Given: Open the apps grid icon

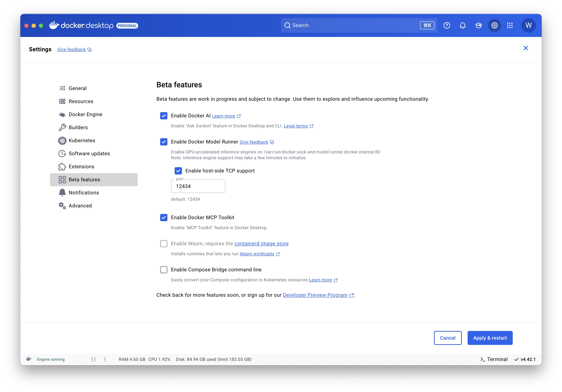Looking at the screenshot, I should point(510,25).
